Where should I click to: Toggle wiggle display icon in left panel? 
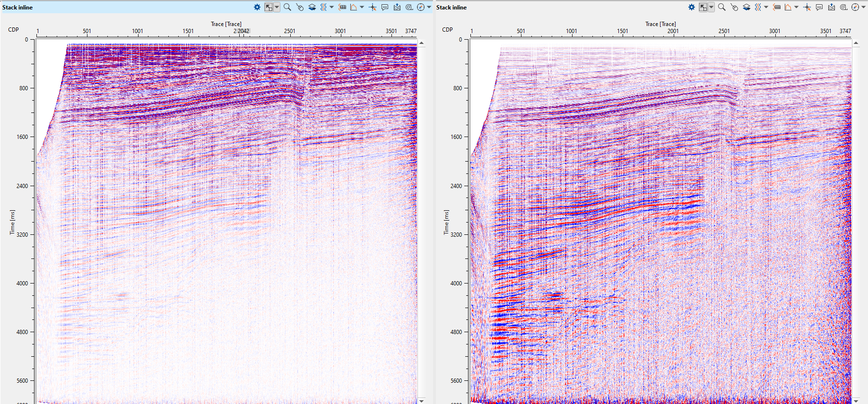pyautogui.click(x=323, y=7)
